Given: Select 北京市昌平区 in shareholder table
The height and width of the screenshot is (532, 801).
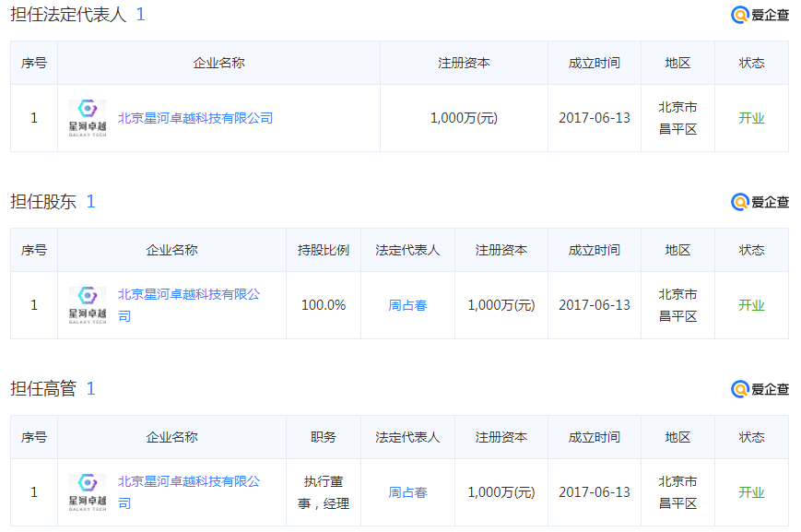Looking at the screenshot, I should click(677, 305).
